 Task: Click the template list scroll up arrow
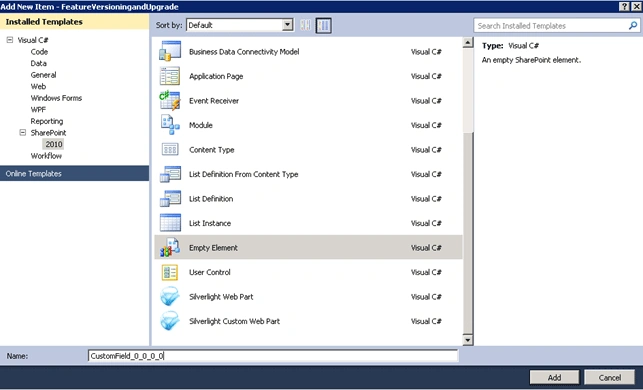[x=467, y=42]
